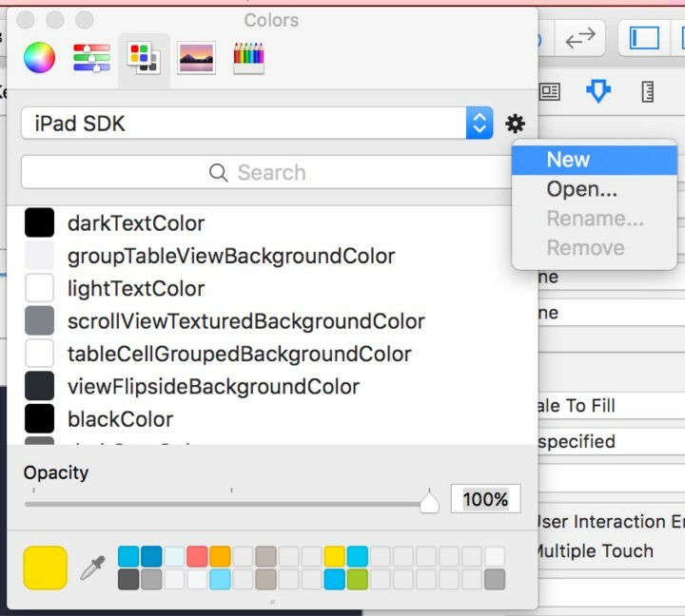Switch to color sliders picker tab
Screen dimensions: 685x616
pyautogui.click(x=91, y=59)
